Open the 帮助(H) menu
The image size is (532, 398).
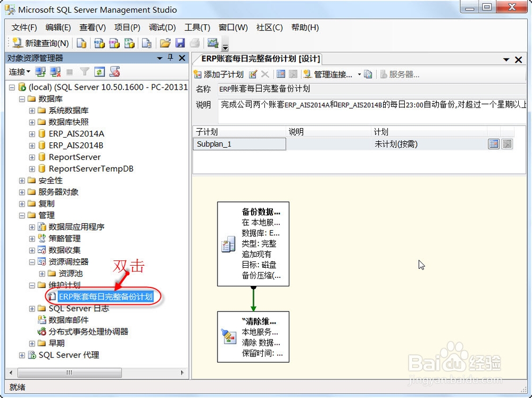point(305,28)
